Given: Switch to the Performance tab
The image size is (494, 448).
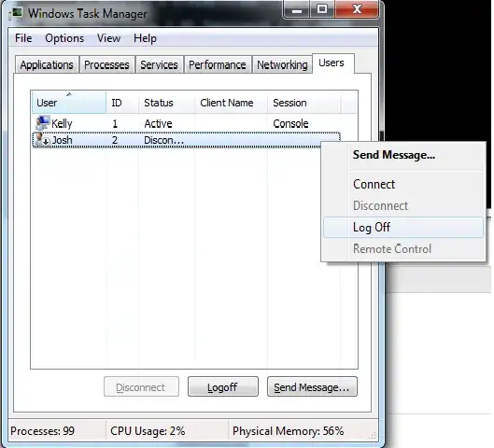Looking at the screenshot, I should [x=218, y=64].
